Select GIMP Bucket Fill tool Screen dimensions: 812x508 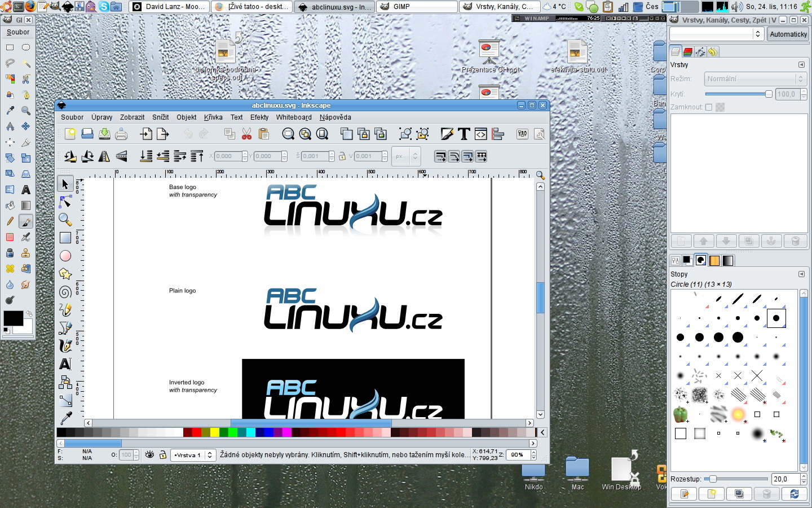coord(10,205)
